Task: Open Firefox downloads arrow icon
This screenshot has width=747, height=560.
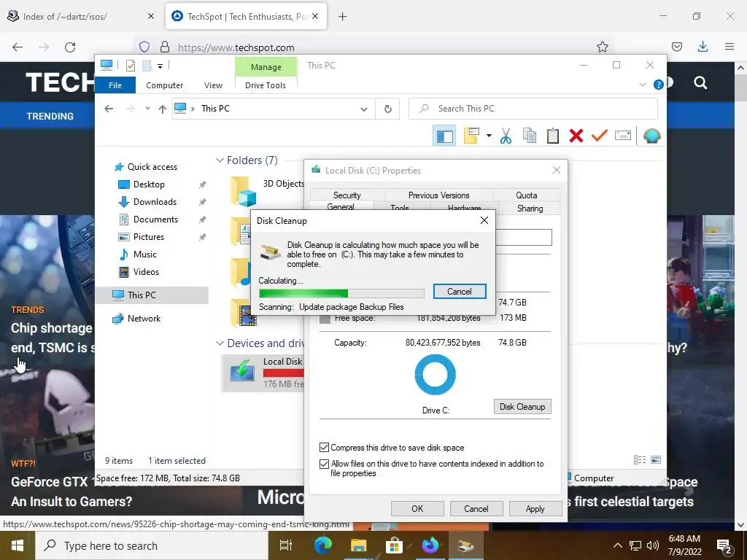Action: click(x=703, y=47)
